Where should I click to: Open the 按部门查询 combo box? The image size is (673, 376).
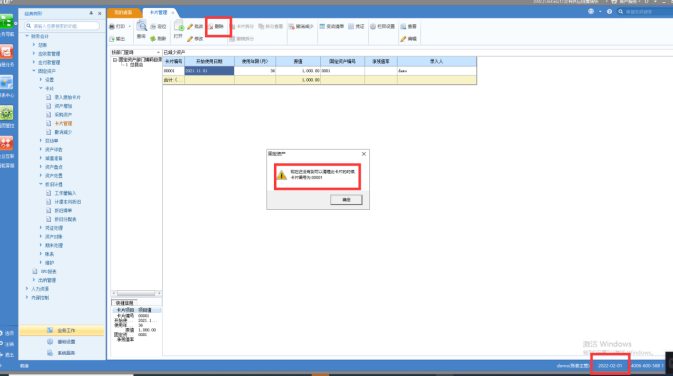coord(136,52)
